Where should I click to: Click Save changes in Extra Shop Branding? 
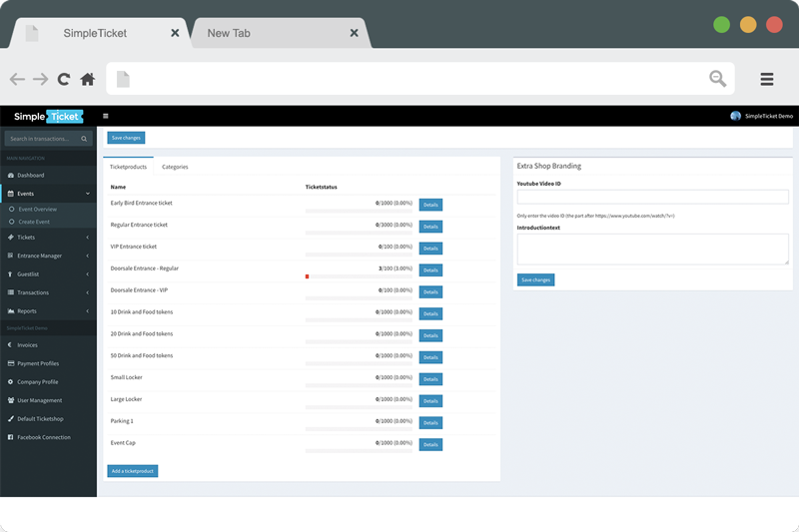click(535, 279)
